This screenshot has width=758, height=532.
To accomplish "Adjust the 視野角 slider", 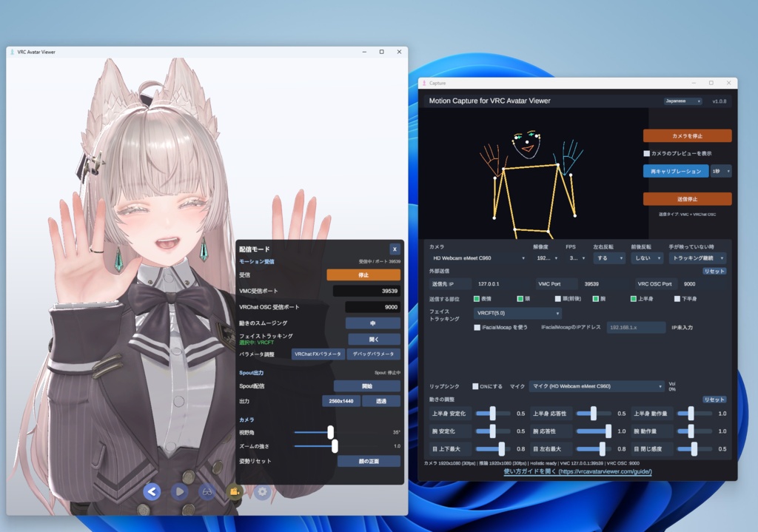I will (x=330, y=432).
